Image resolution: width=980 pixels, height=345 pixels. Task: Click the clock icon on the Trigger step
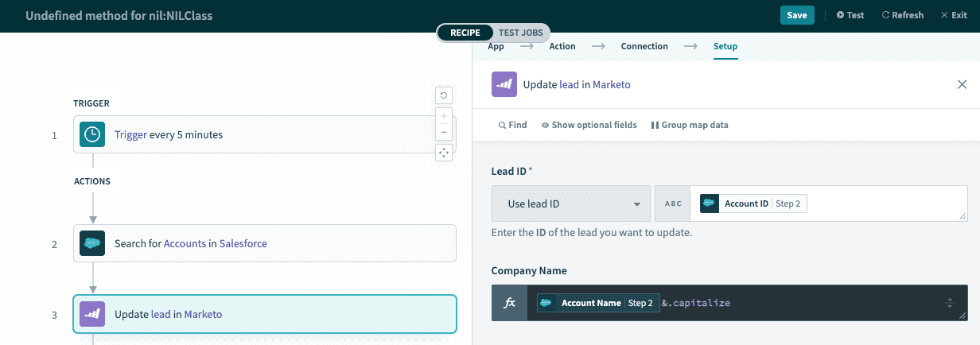pos(93,135)
